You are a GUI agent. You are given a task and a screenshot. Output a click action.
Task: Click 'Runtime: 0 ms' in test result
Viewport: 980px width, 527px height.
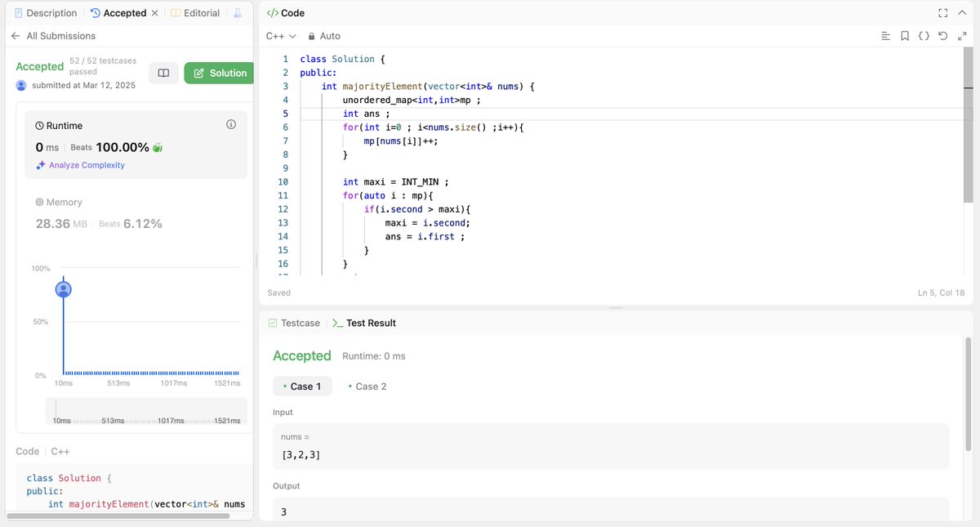point(374,356)
